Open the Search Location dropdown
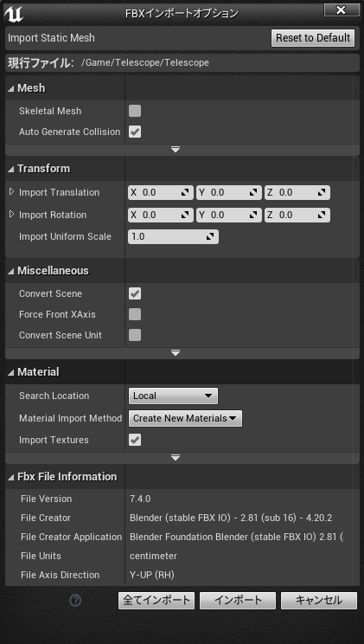 [x=173, y=396]
